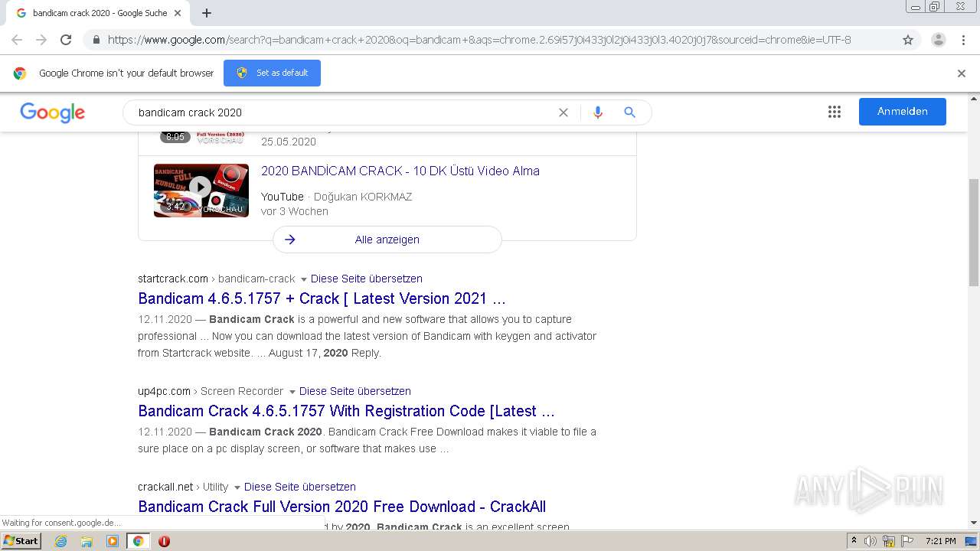The image size is (980, 551).
Task: Open the 8:05 video thumbnail
Action: point(201,138)
